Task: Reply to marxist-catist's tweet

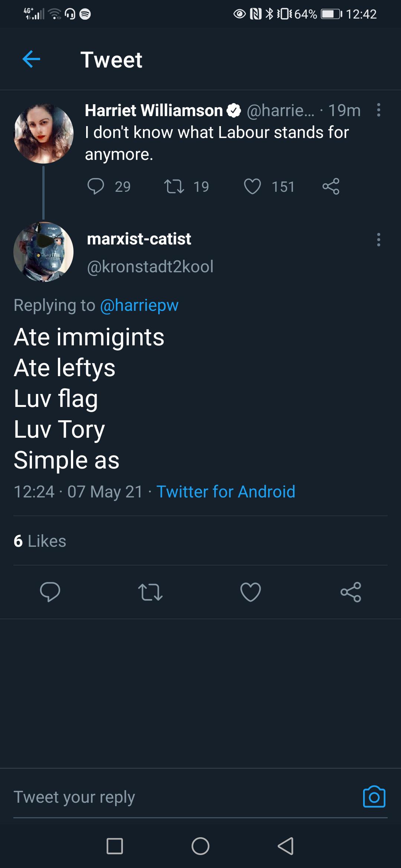Action: [50, 592]
